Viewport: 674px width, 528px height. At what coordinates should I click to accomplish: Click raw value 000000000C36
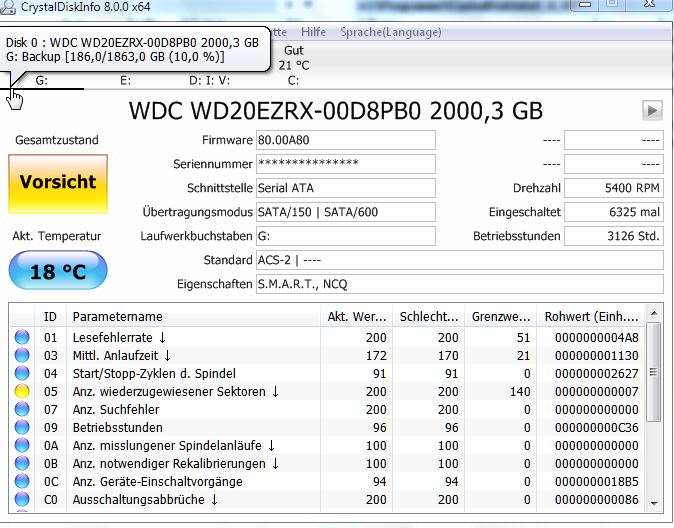click(x=597, y=428)
